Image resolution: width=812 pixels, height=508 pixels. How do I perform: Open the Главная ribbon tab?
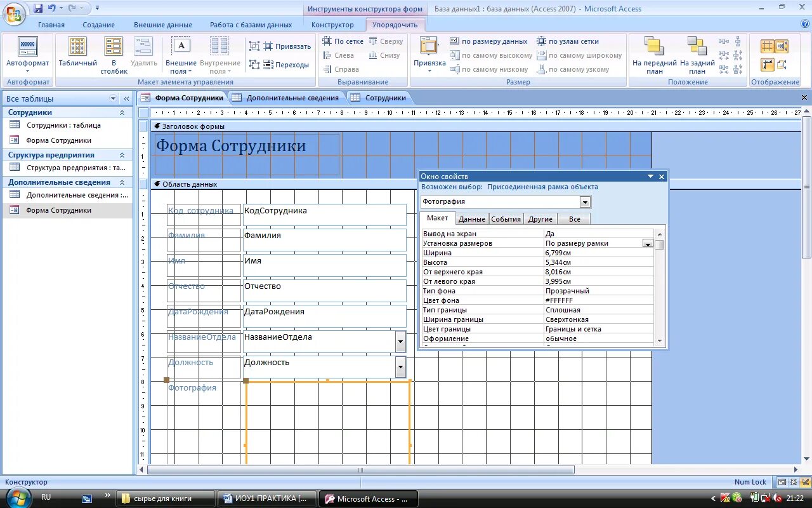pyautogui.click(x=51, y=25)
